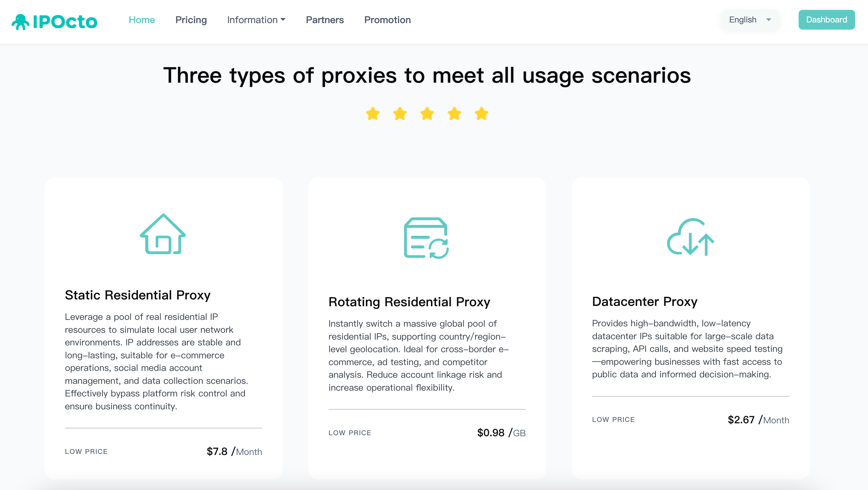Navigate to the Partners page
The image size is (868, 490).
click(x=325, y=20)
